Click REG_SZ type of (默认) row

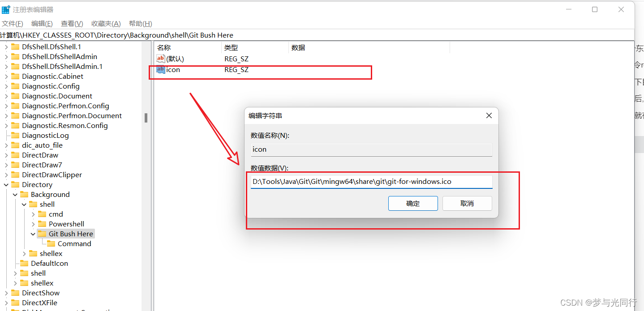click(x=236, y=59)
